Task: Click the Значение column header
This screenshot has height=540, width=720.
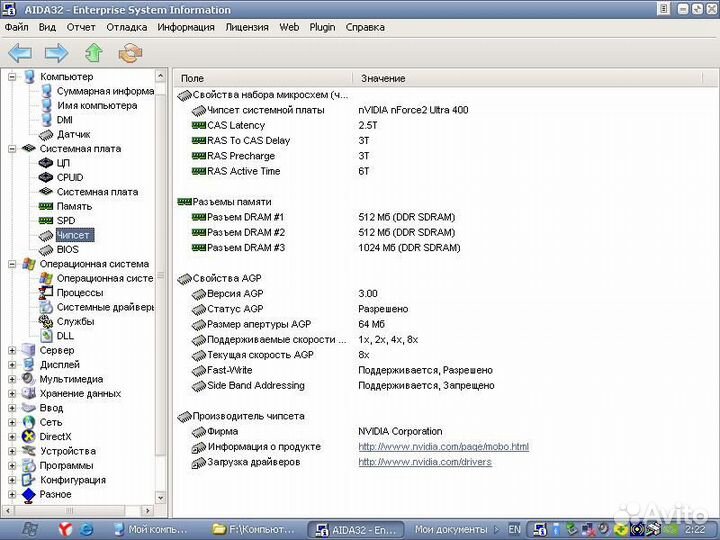Action: [383, 78]
